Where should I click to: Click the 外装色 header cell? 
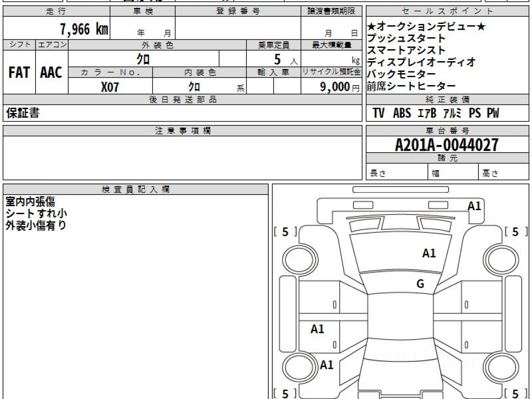tap(157, 45)
